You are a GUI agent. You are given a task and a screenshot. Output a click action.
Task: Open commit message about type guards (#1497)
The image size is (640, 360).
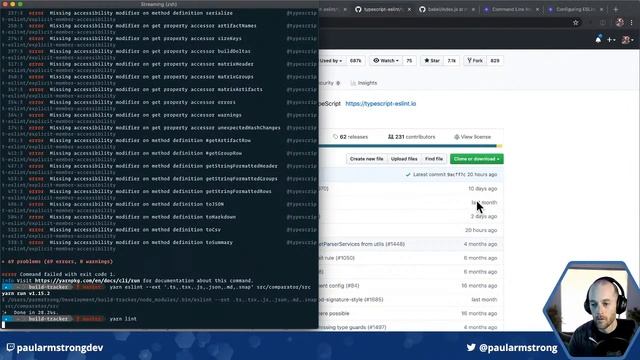[x=353, y=327]
